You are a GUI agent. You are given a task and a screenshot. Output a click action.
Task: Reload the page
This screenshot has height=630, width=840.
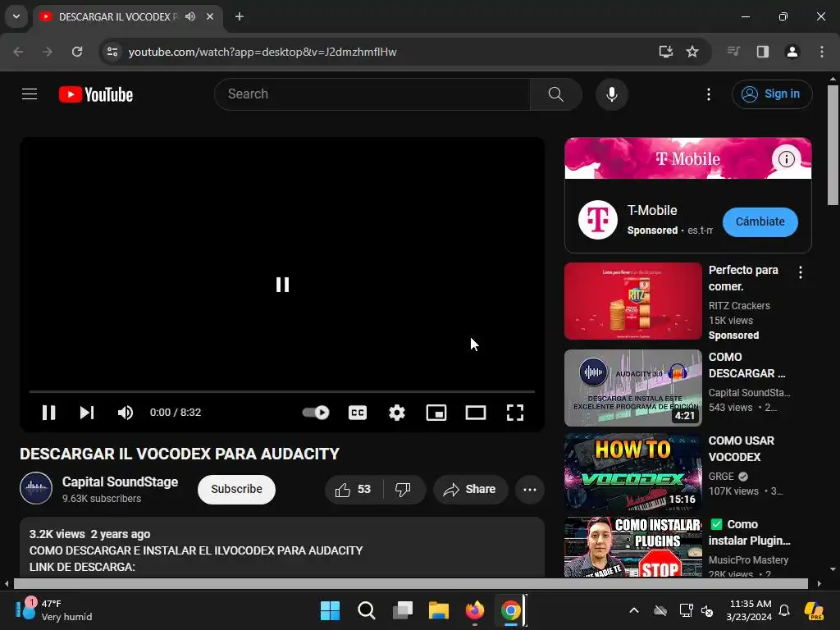point(77,52)
